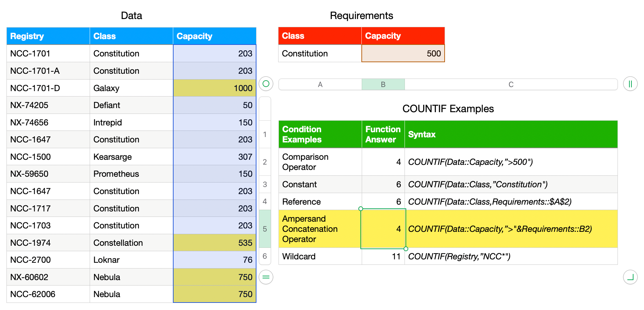Select row 1 header tab

click(265, 134)
